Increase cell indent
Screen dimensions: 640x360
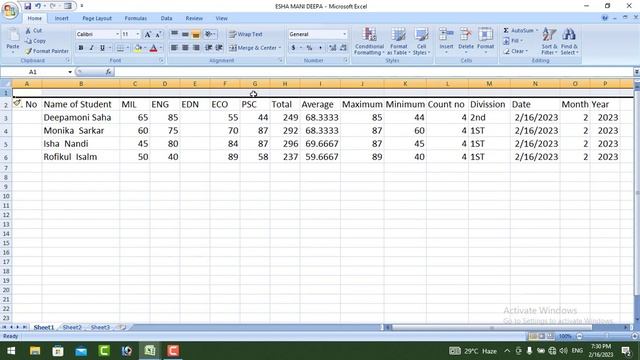pos(219,48)
